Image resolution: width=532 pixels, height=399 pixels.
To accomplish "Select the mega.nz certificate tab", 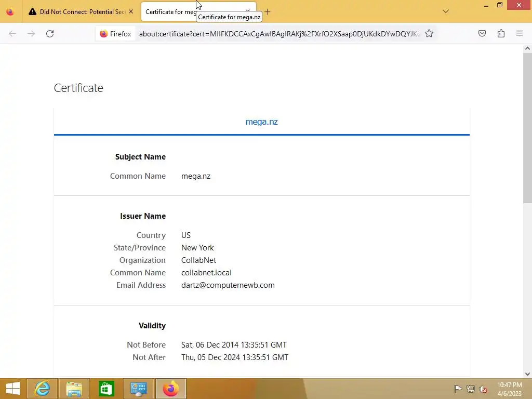I will pos(262,122).
